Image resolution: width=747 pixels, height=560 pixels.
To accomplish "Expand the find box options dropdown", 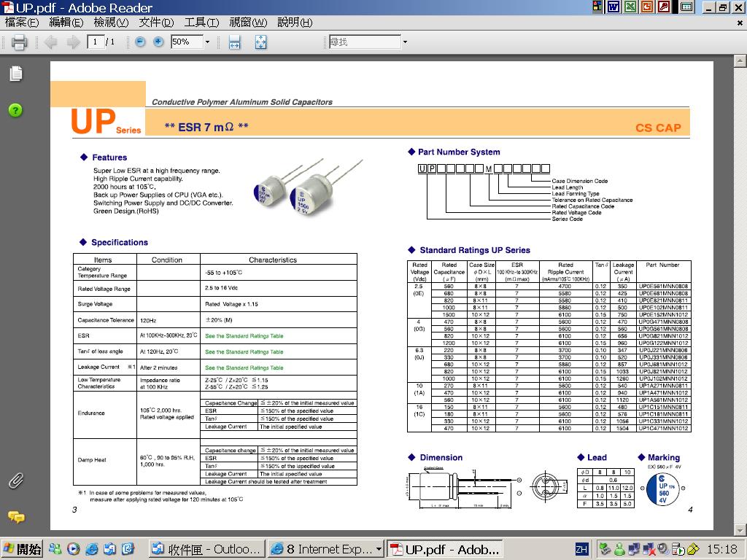I will (405, 42).
